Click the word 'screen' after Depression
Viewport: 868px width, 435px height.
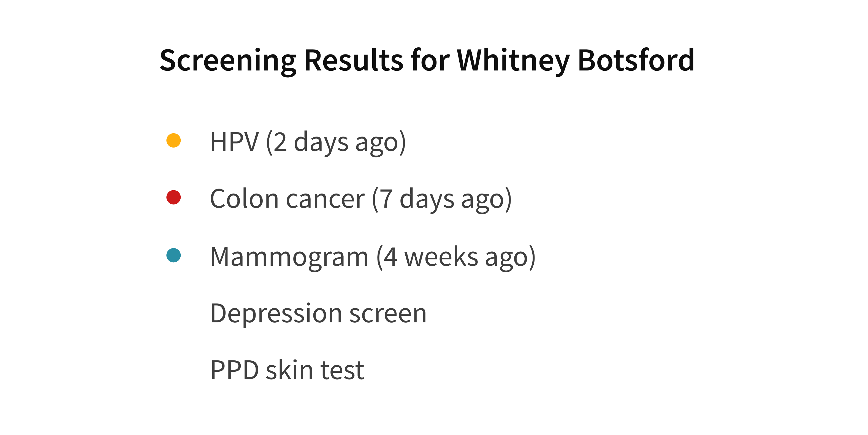388,314
